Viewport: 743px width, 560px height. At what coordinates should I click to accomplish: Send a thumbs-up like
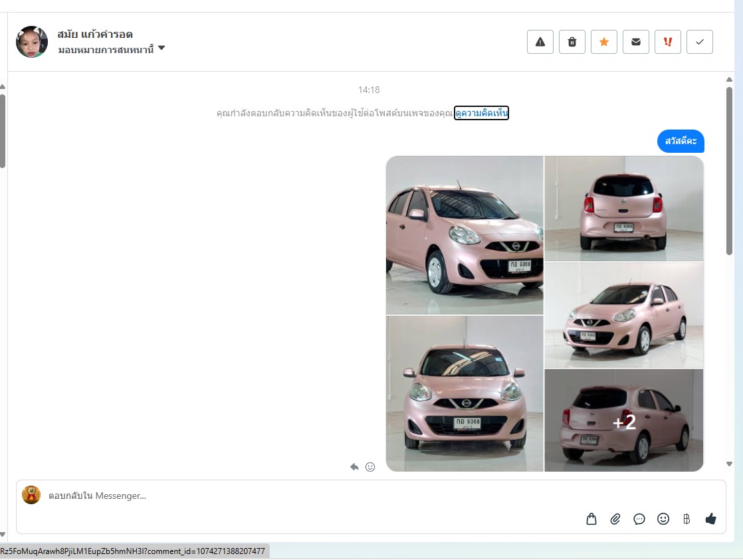[x=710, y=519]
